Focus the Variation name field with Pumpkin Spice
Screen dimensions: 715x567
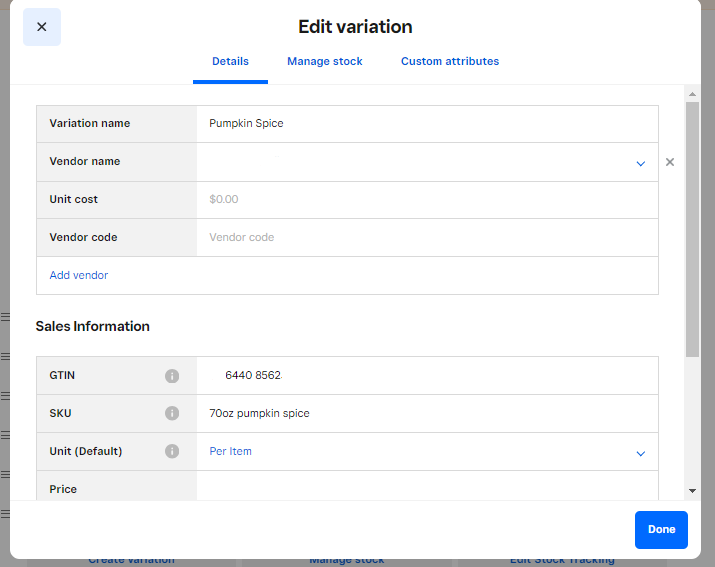[x=427, y=124]
